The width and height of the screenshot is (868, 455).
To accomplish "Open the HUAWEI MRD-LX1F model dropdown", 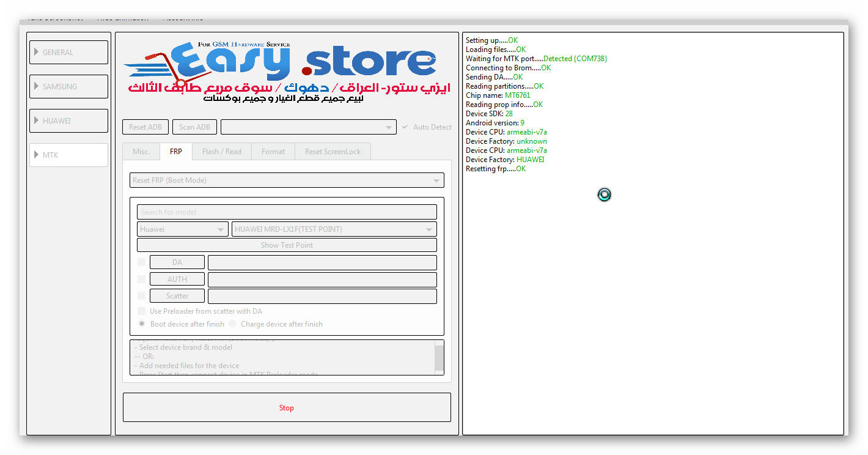I will pos(334,229).
